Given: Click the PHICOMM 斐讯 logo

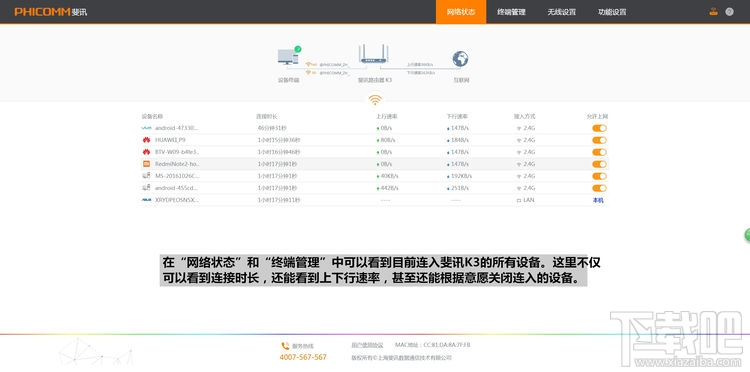Looking at the screenshot, I should point(51,12).
